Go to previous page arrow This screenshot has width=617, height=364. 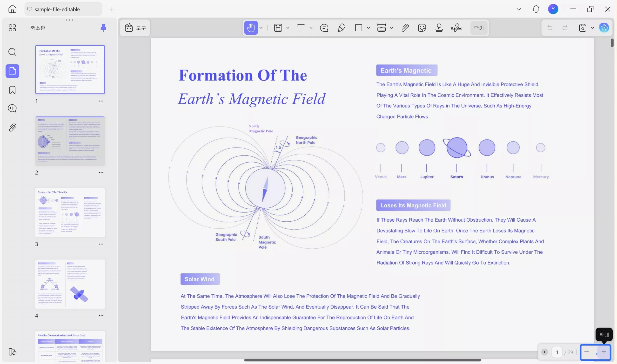click(x=544, y=352)
